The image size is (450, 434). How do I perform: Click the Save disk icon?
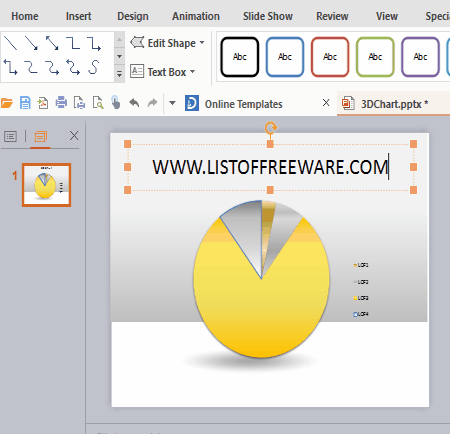pyautogui.click(x=25, y=103)
